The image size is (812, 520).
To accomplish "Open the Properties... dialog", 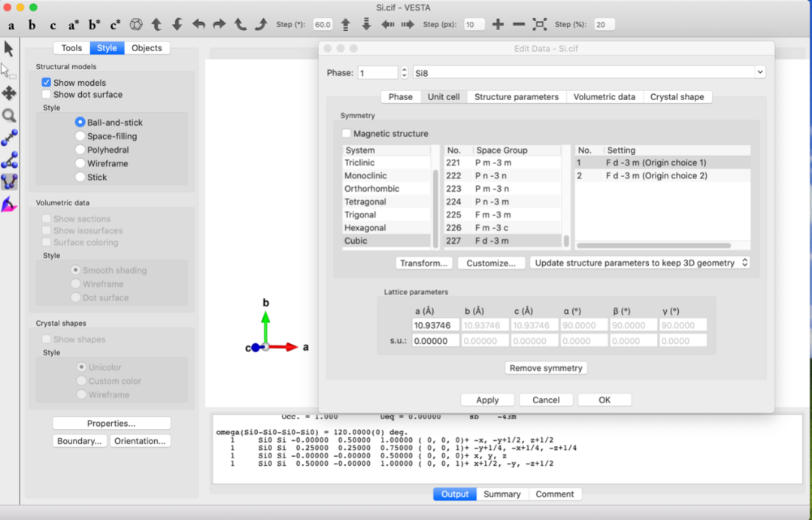I will click(x=111, y=423).
